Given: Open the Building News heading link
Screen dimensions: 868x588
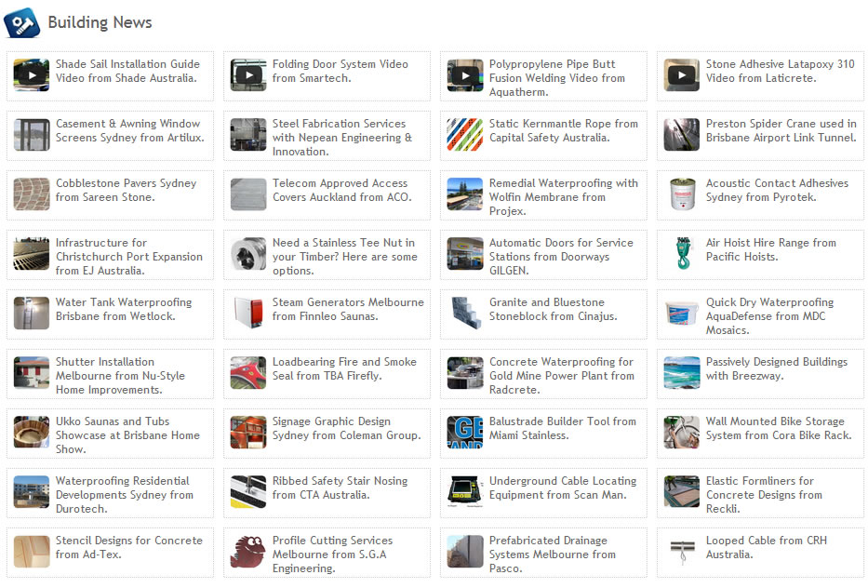Looking at the screenshot, I should click(100, 22).
